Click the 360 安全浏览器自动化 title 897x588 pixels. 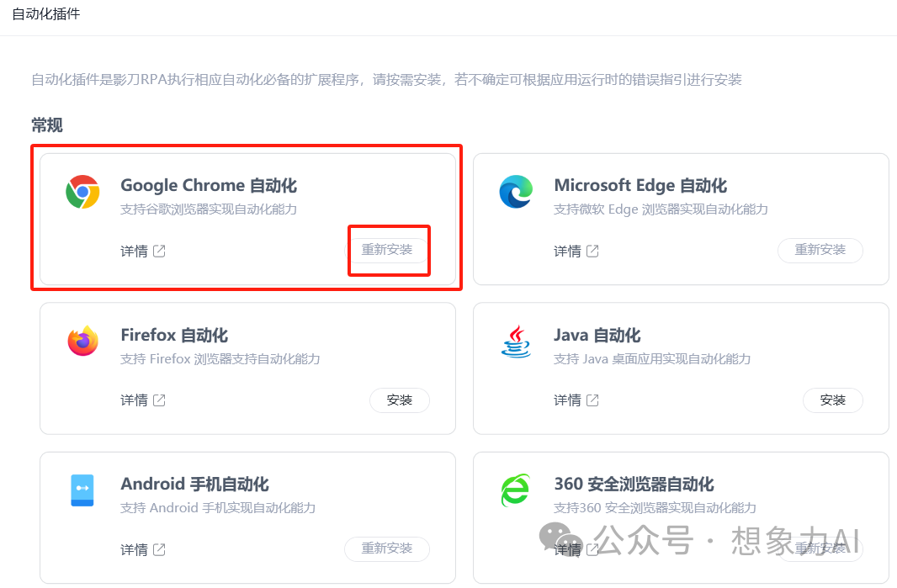click(x=634, y=484)
